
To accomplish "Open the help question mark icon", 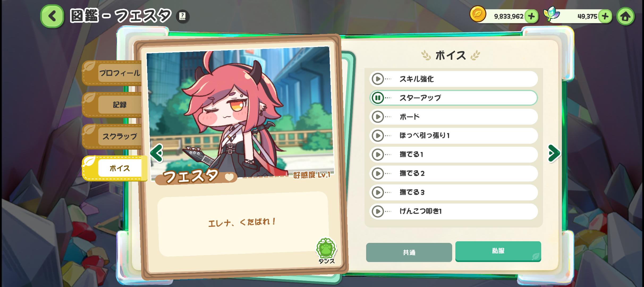I will 183,16.
